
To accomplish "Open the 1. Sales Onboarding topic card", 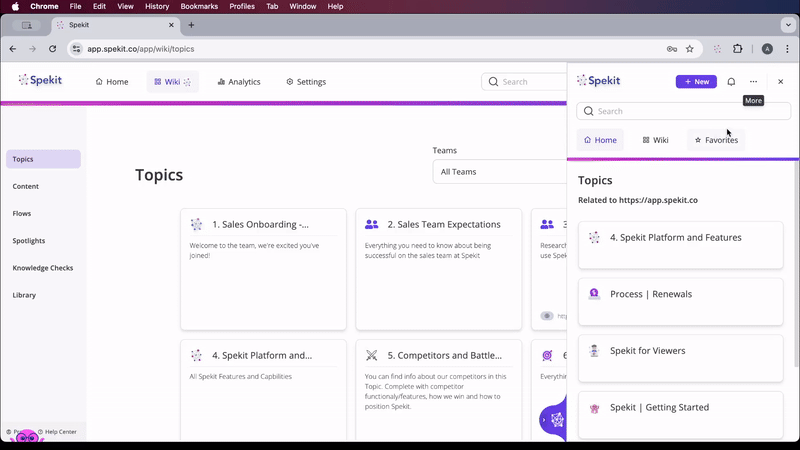I will click(263, 269).
